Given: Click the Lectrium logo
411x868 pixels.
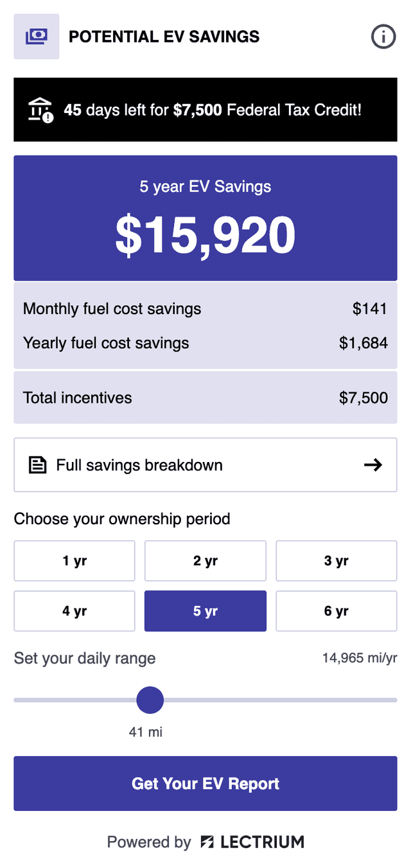Looking at the screenshot, I should pos(252,842).
